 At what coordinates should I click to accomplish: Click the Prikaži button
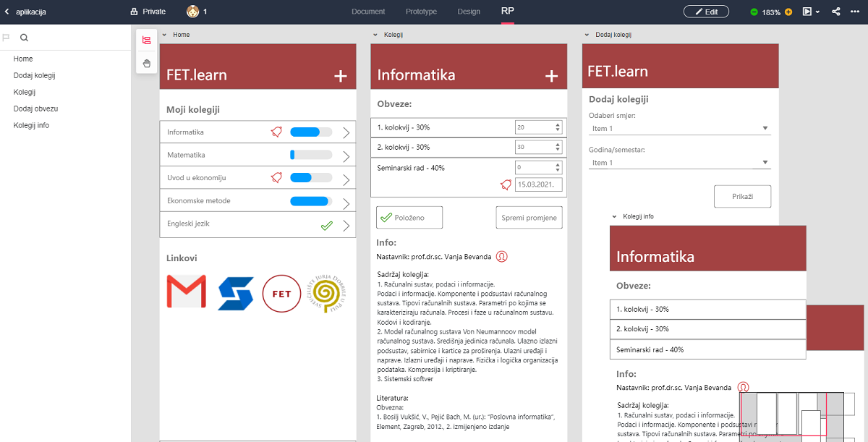point(742,197)
